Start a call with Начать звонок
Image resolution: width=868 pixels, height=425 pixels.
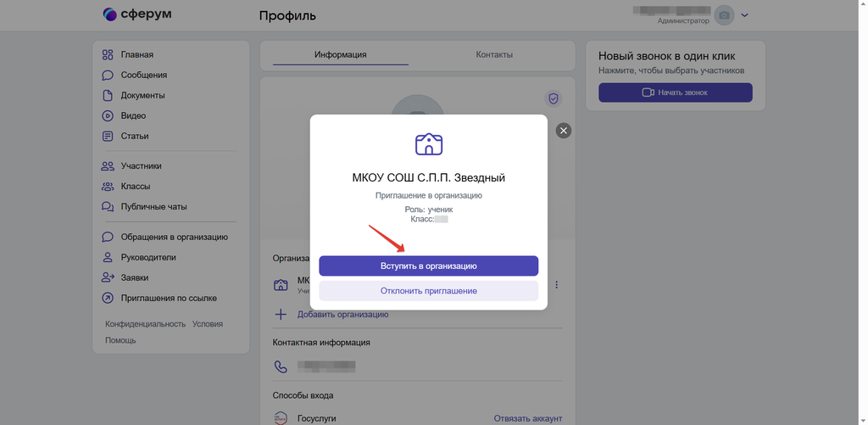675,92
